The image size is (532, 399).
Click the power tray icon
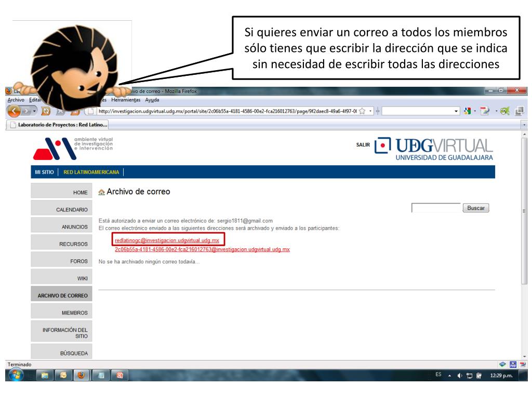tap(478, 376)
